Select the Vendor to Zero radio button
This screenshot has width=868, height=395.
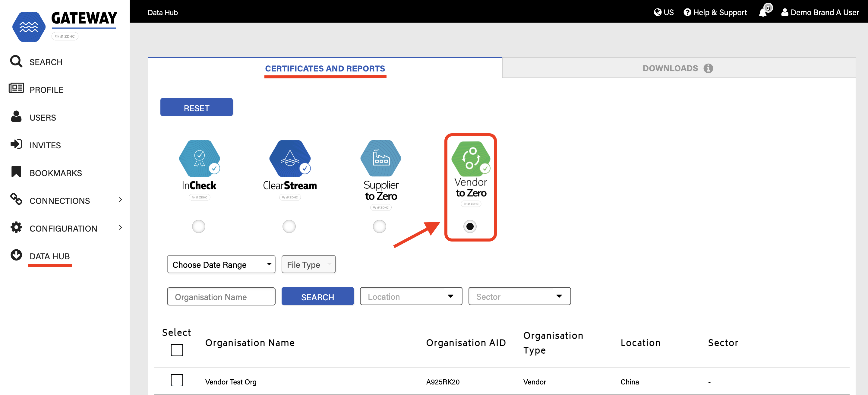point(470,226)
